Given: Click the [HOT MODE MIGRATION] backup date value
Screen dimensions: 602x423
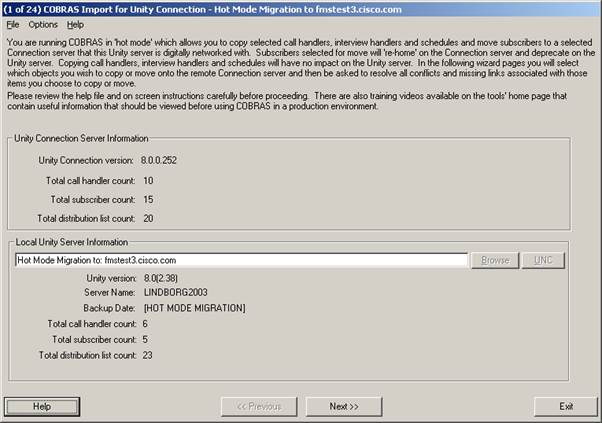Looking at the screenshot, I should click(195, 308).
